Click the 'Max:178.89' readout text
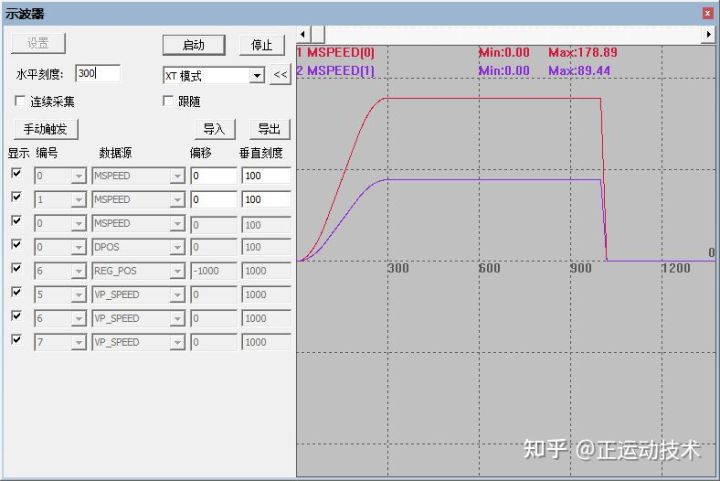Screen dimensions: 720x481 click(x=583, y=52)
